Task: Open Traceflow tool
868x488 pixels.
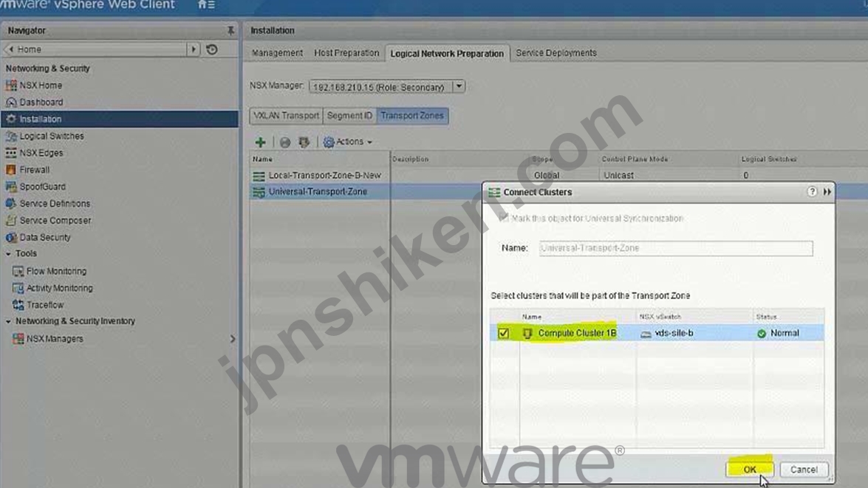Action: pos(45,305)
